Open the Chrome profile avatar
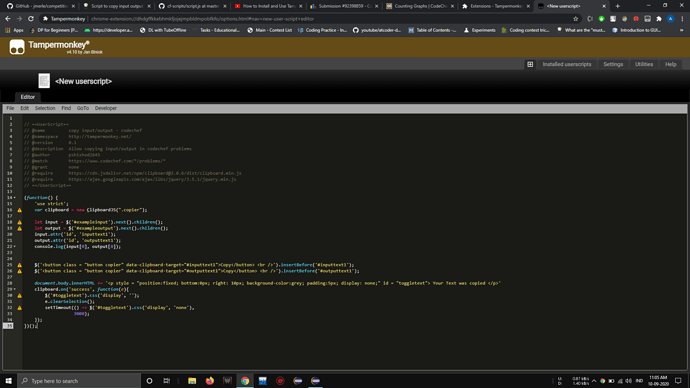The image size is (690, 388). click(x=670, y=19)
